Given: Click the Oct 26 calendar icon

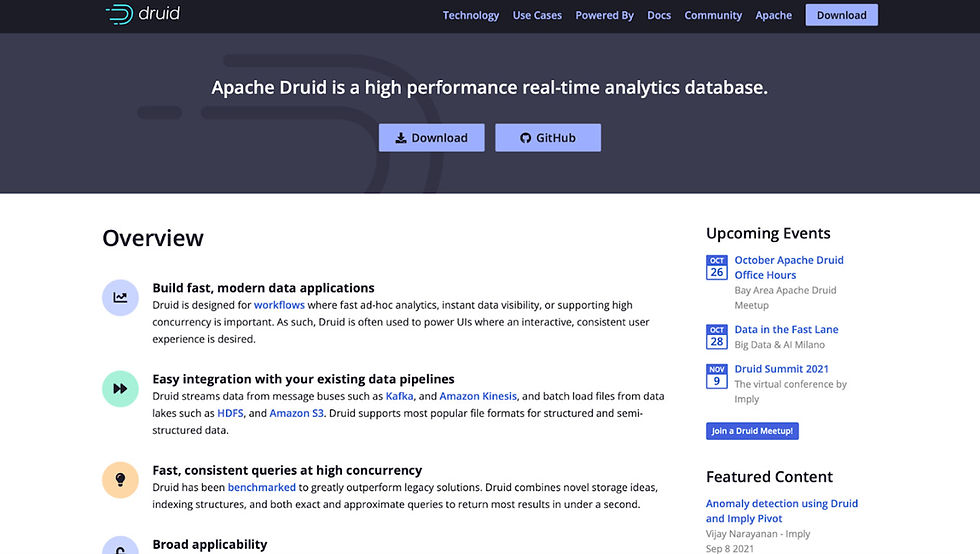Looking at the screenshot, I should click(x=716, y=268).
